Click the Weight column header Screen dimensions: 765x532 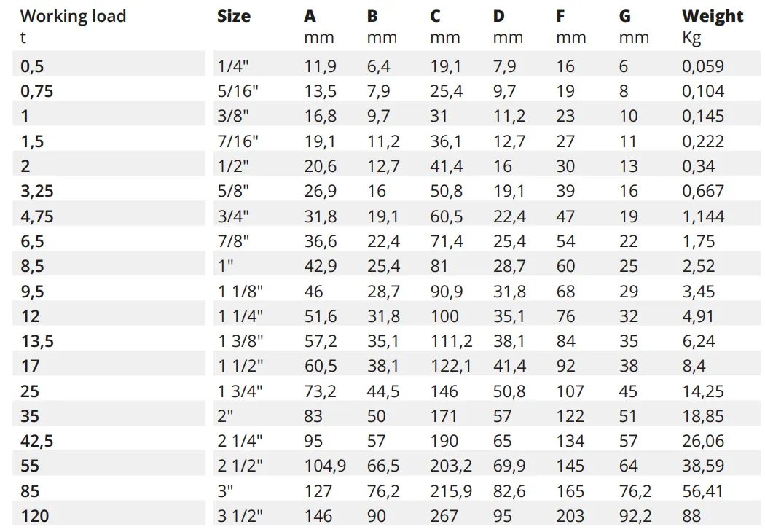click(x=713, y=16)
